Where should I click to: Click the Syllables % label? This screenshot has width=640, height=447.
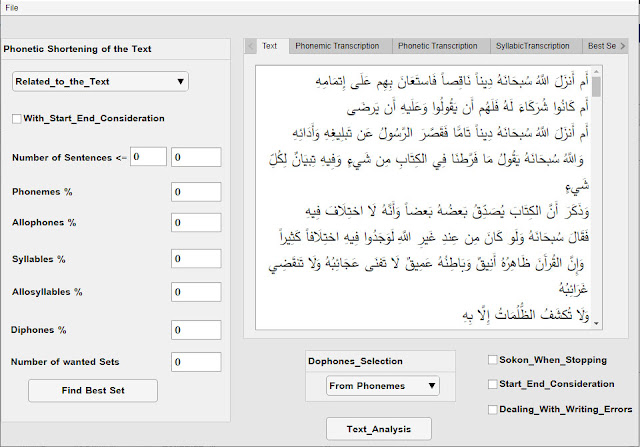point(39,259)
